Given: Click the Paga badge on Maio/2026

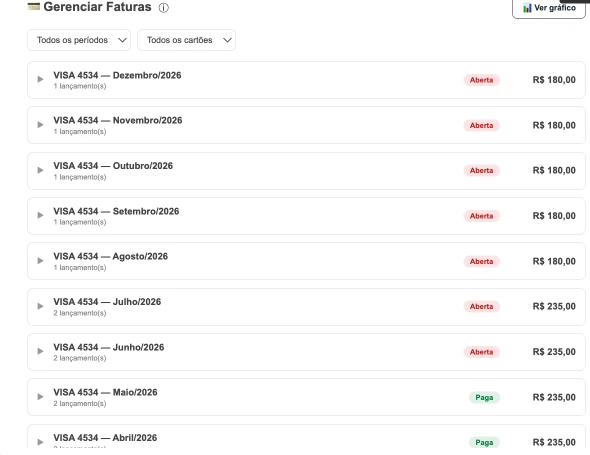Looking at the screenshot, I should (x=484, y=397).
